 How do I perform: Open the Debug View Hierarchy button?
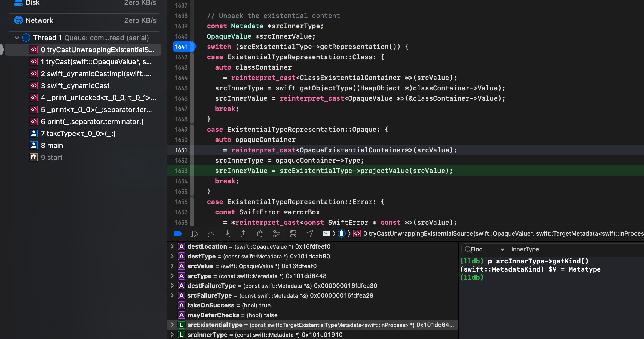260,234
